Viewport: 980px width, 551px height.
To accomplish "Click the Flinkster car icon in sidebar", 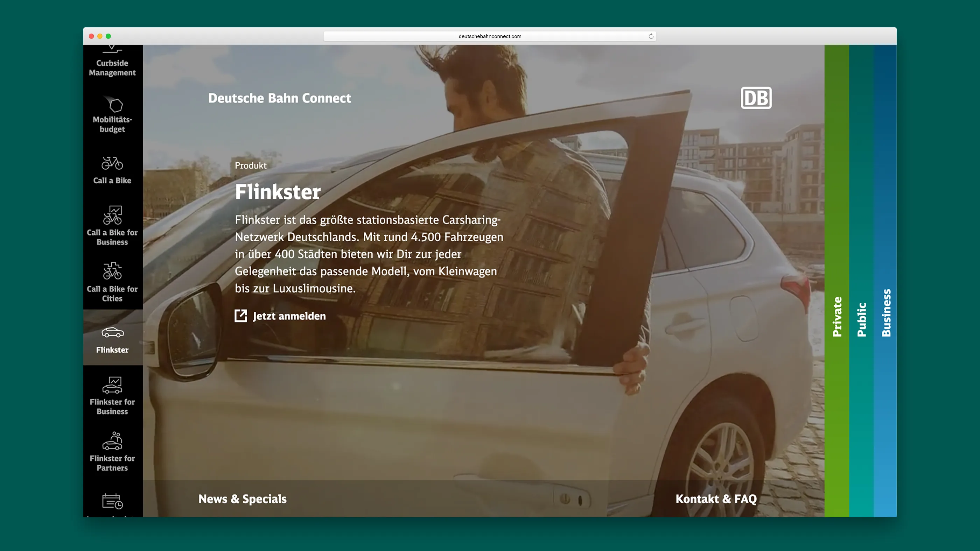I will 113,332.
